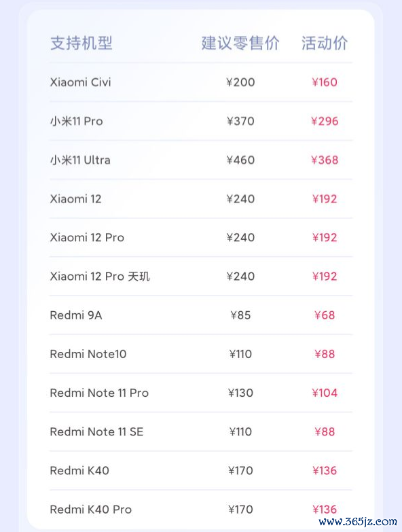Select the 小米11 Ultra row

tap(201, 160)
